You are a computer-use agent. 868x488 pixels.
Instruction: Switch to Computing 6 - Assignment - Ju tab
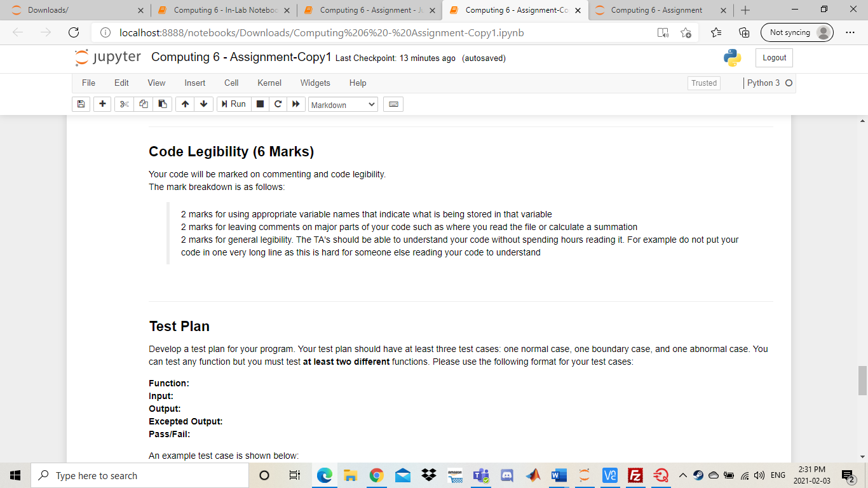point(370,10)
